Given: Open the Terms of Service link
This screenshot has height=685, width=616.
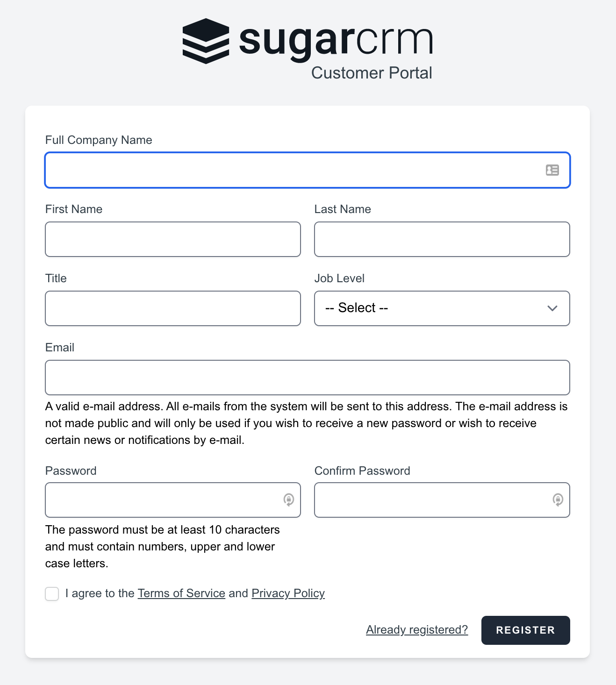Looking at the screenshot, I should 181,593.
